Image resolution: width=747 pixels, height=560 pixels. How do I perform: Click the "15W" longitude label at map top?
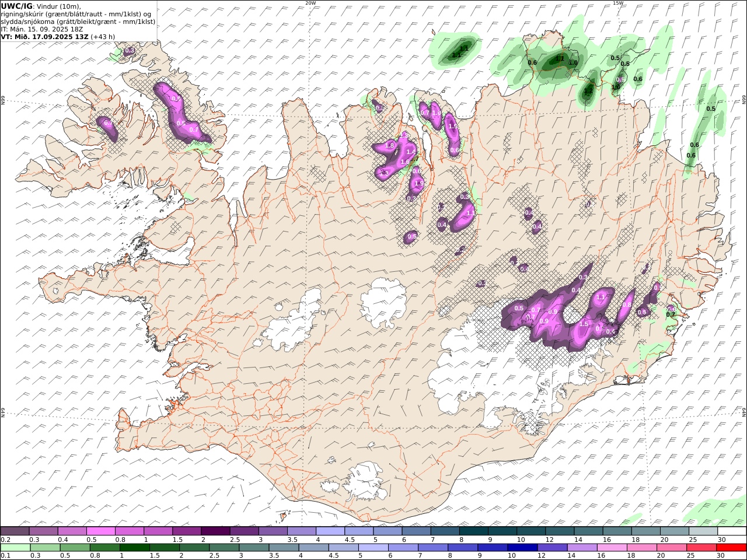tap(618, 3)
